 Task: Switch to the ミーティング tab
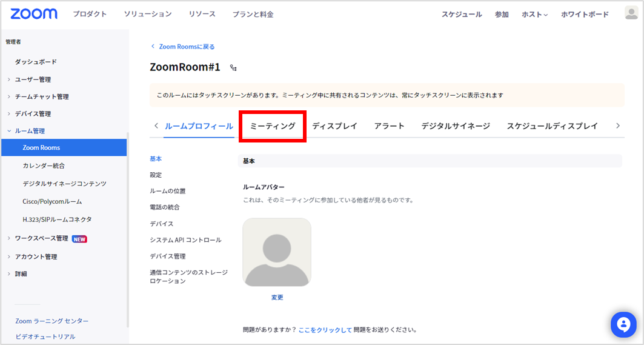click(x=273, y=126)
